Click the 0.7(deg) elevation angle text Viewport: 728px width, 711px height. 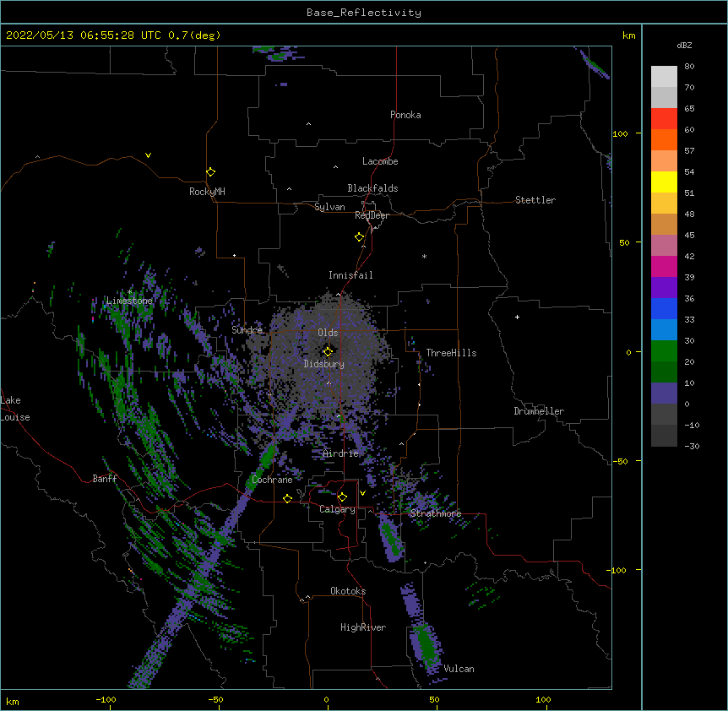tap(194, 35)
